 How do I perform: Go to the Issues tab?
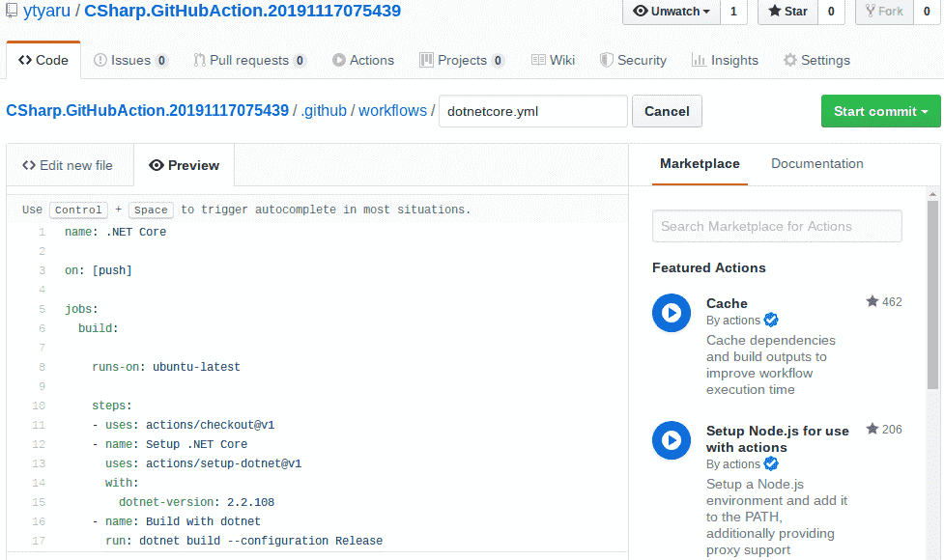pos(130,60)
